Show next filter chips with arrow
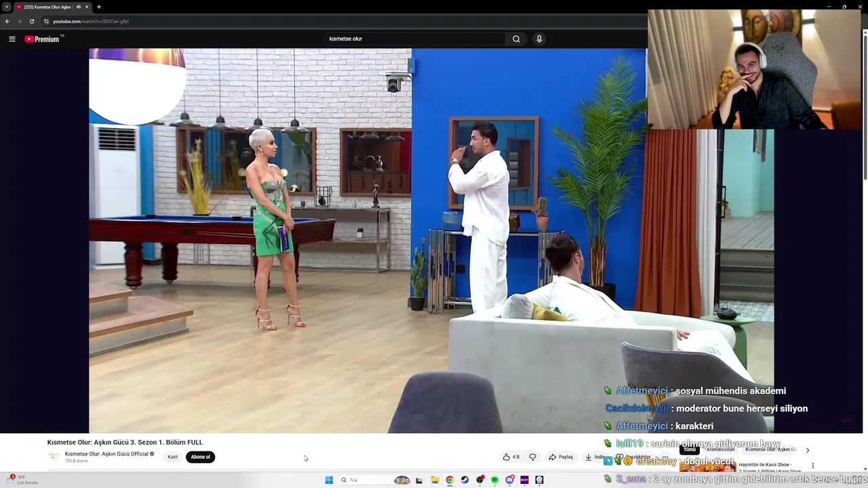This screenshot has width=868, height=488. click(807, 450)
